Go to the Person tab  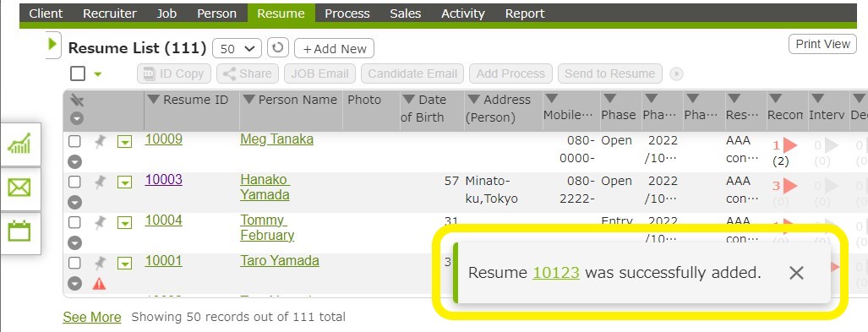pos(217,14)
